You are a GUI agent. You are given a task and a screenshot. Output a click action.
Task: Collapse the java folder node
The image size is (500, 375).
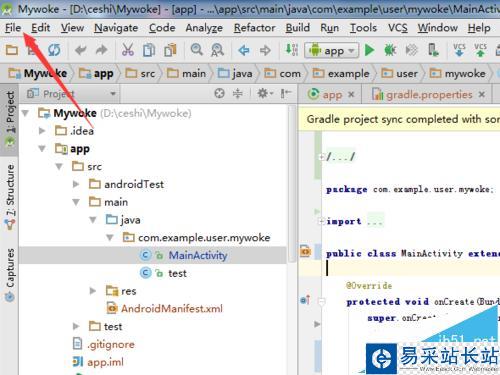pyautogui.click(x=93, y=220)
